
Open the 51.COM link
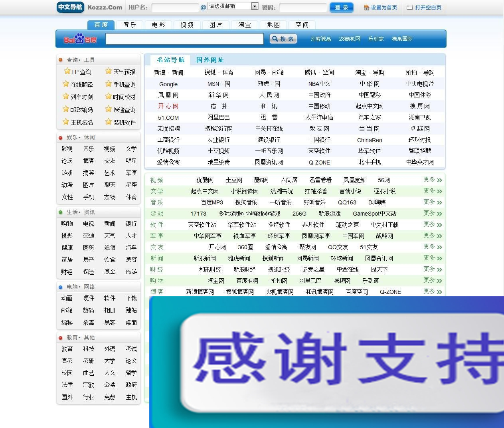[x=168, y=118]
